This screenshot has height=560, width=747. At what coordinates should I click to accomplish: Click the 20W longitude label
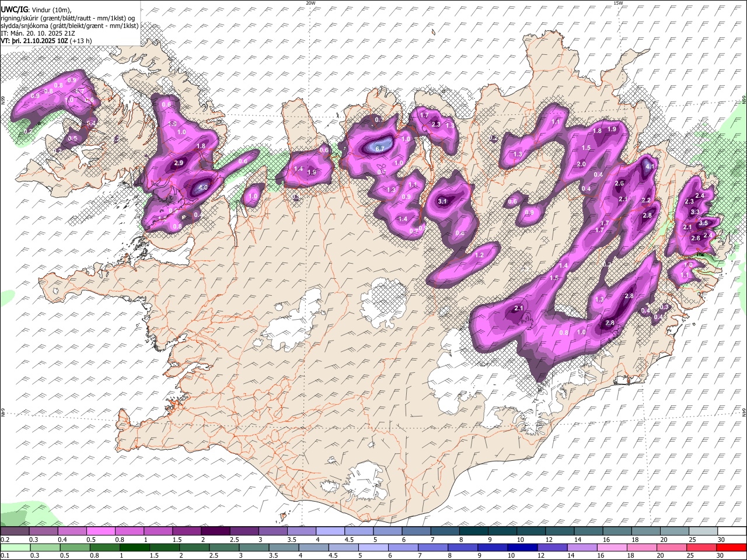click(310, 3)
